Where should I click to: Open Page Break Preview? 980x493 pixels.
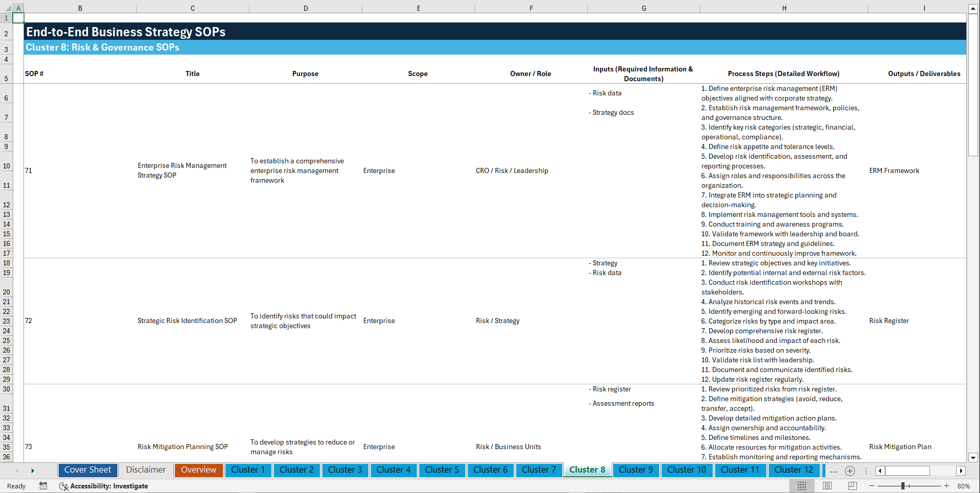tap(851, 486)
